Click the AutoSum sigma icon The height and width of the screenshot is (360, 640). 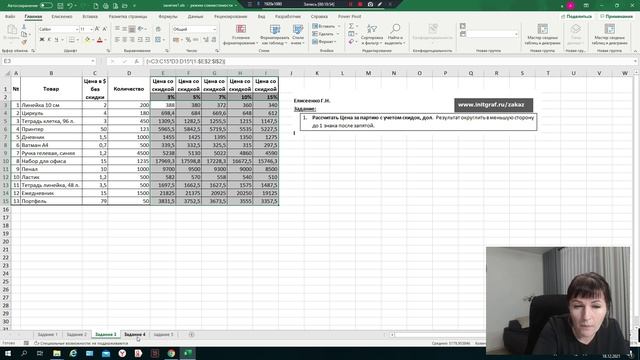[x=351, y=26]
